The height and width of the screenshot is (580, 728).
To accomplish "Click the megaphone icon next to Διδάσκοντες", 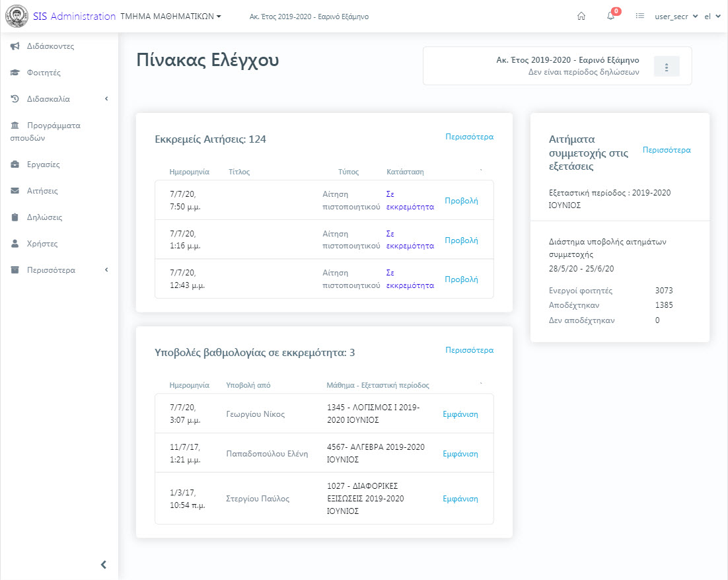I will pyautogui.click(x=15, y=46).
